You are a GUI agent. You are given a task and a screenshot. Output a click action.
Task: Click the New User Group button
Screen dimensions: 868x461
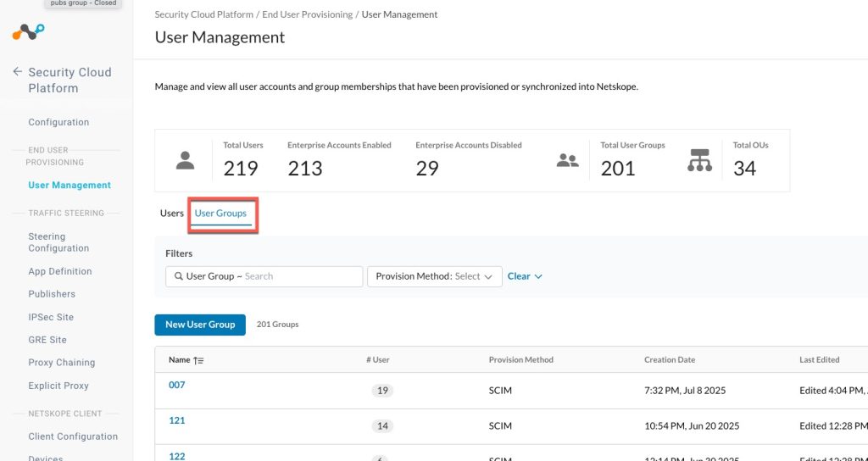pos(200,325)
